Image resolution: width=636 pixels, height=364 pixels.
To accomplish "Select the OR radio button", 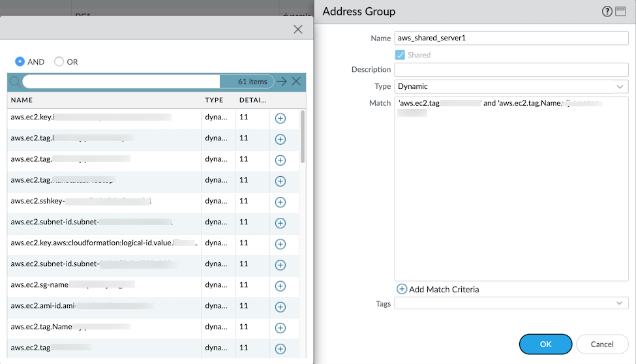I will 59,62.
